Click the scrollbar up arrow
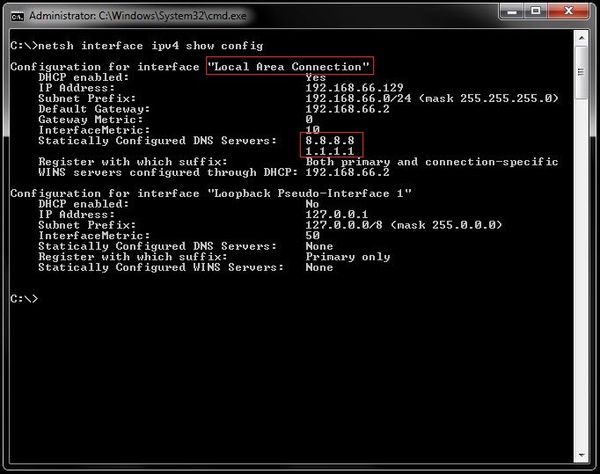This screenshot has width=600, height=474. tap(582, 38)
